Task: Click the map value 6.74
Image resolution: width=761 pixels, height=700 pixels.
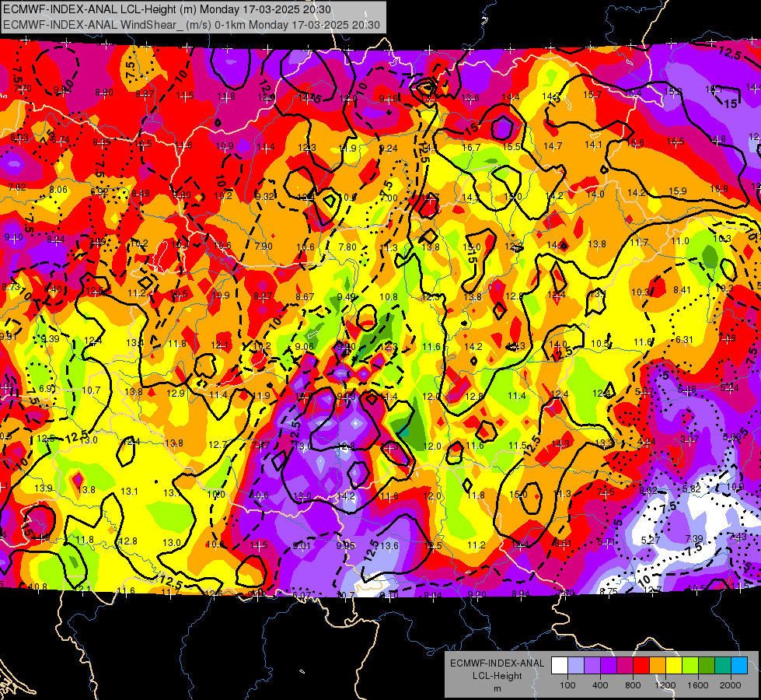Action: [60, 140]
